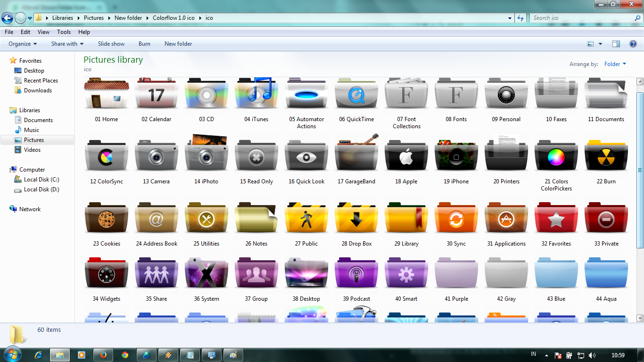Screen dimensions: 644x362
Task: Click the 39 Podcast folder icon
Action: pos(356,273)
